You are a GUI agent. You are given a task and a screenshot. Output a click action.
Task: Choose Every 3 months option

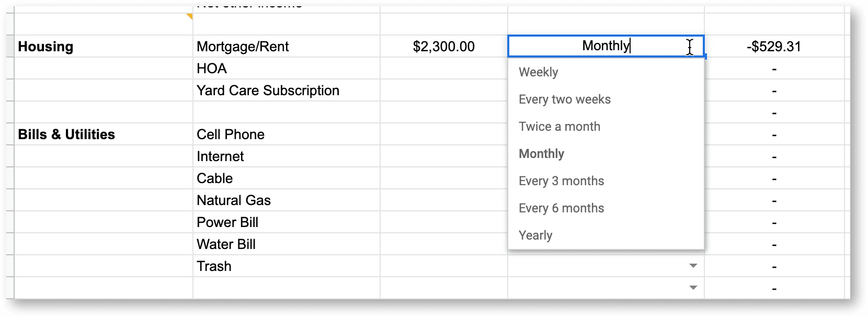(606, 181)
